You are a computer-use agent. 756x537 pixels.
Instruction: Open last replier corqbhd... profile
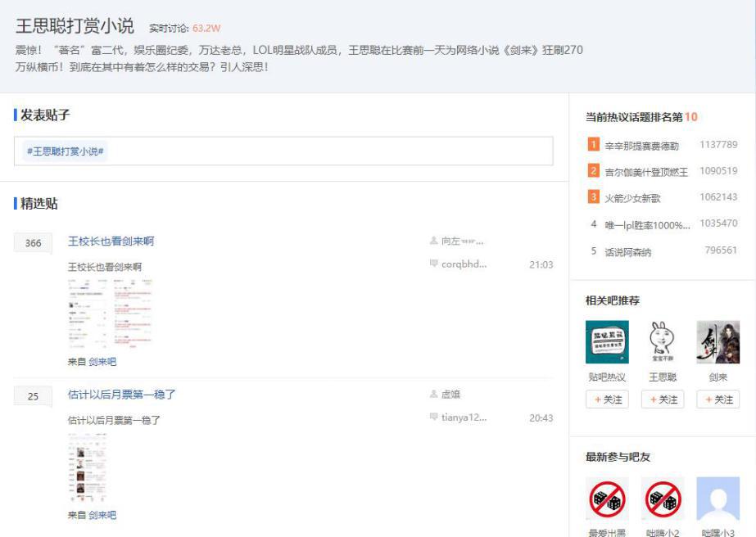point(464,264)
